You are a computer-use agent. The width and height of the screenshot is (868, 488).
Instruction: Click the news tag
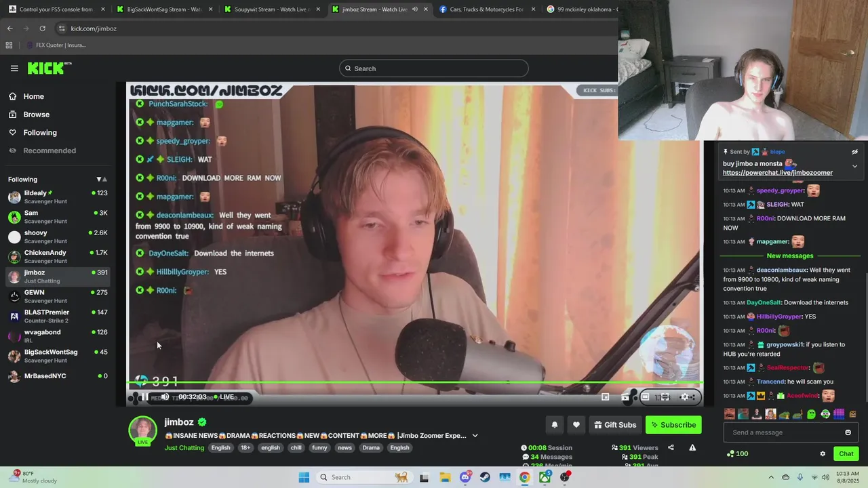pyautogui.click(x=344, y=447)
